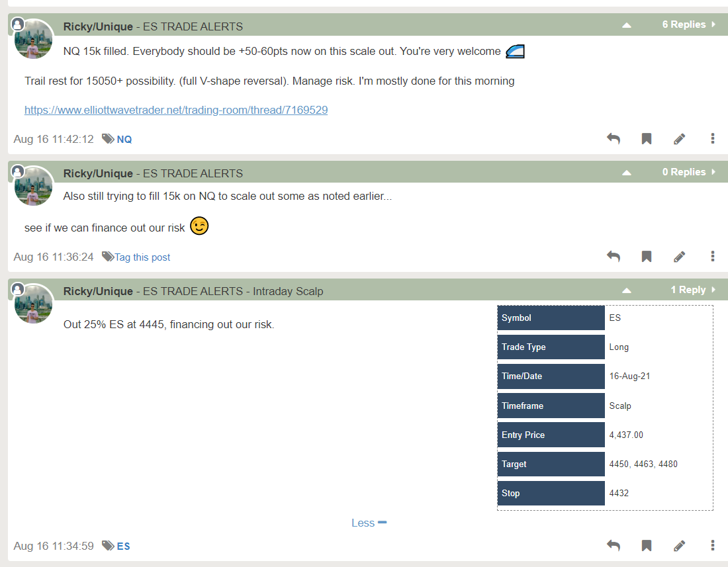Click the winking emoji

(199, 226)
